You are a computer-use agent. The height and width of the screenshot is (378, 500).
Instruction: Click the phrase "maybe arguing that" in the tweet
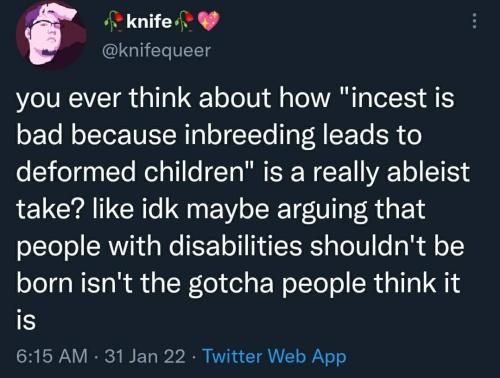point(307,210)
